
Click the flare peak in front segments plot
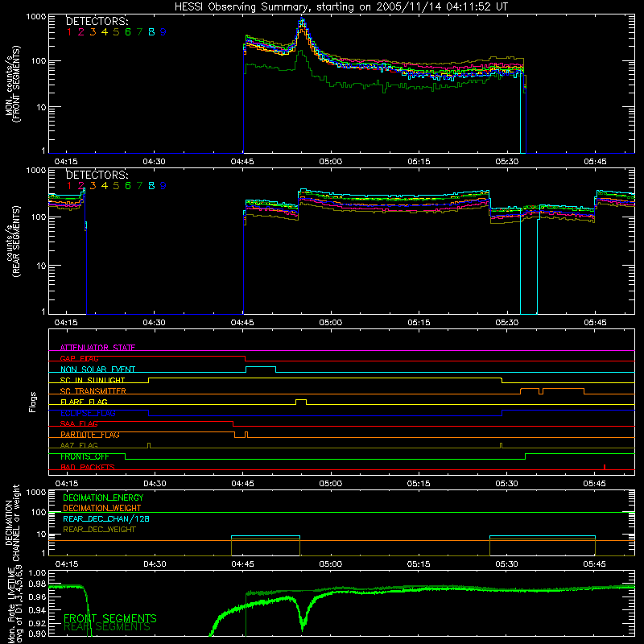click(x=303, y=21)
